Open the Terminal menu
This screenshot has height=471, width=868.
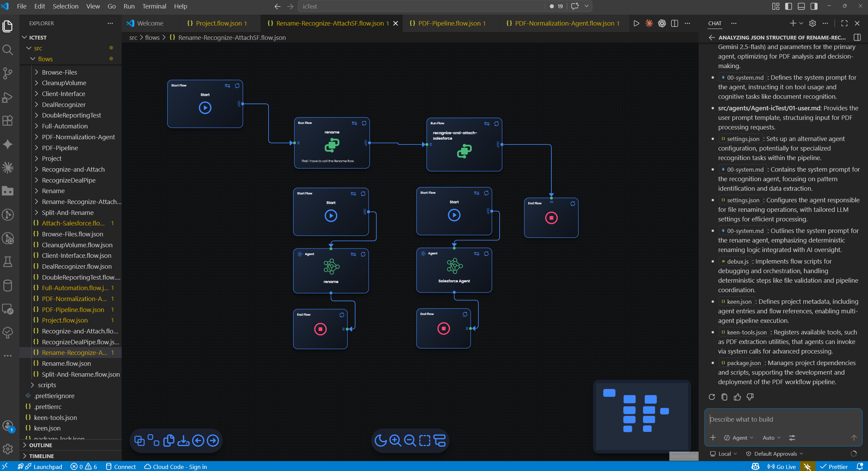(154, 6)
